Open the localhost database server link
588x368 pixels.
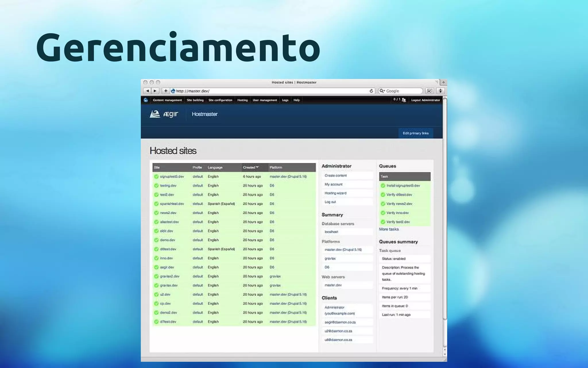coord(331,232)
